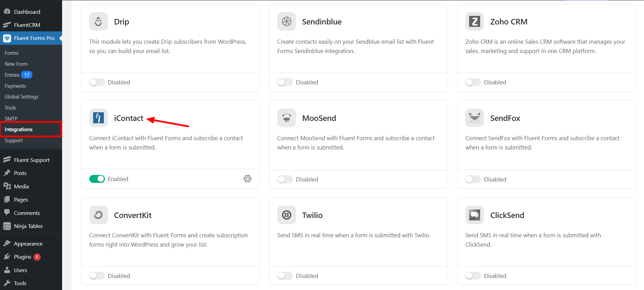The image size is (644, 290).
Task: Enable the MooSend integration toggle
Action: click(x=285, y=179)
